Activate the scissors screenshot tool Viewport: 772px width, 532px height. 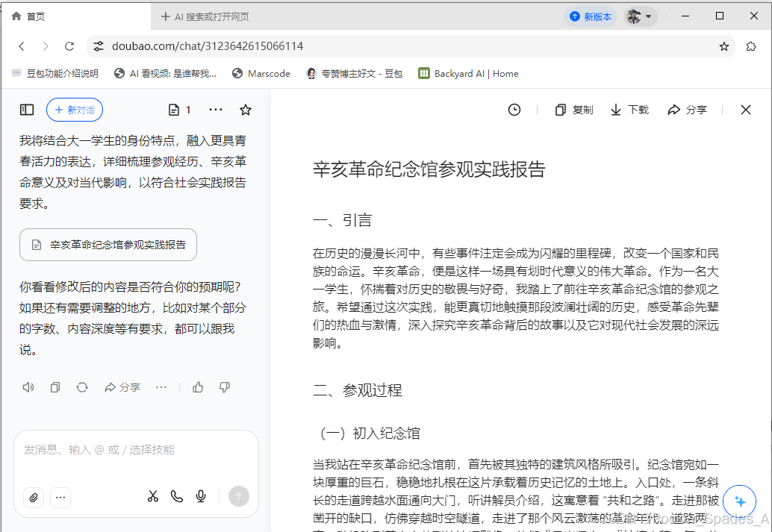pyautogui.click(x=153, y=497)
